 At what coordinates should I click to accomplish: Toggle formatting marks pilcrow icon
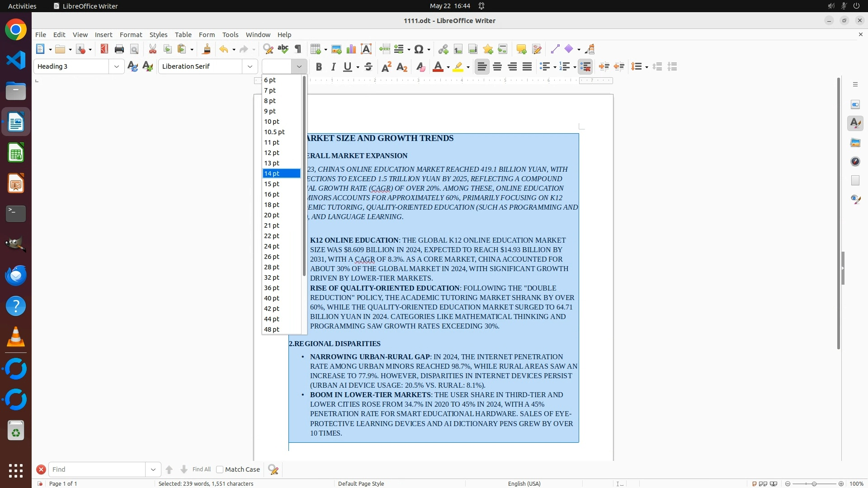298,49
